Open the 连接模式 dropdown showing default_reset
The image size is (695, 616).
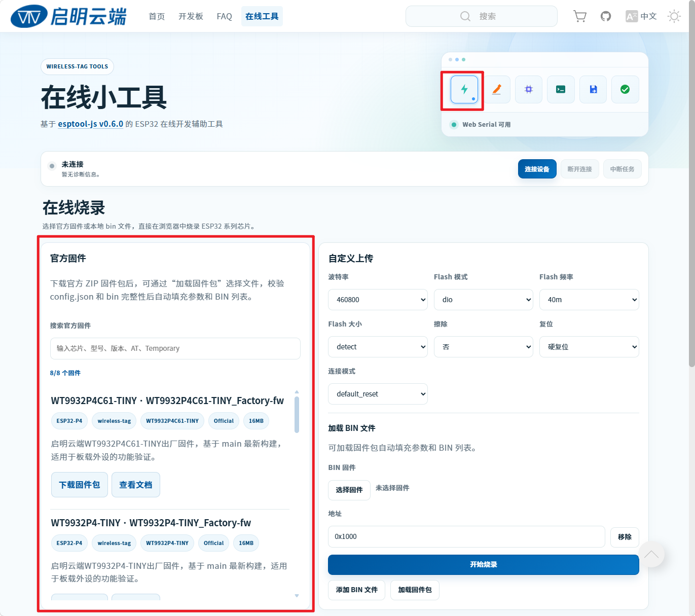tap(378, 394)
